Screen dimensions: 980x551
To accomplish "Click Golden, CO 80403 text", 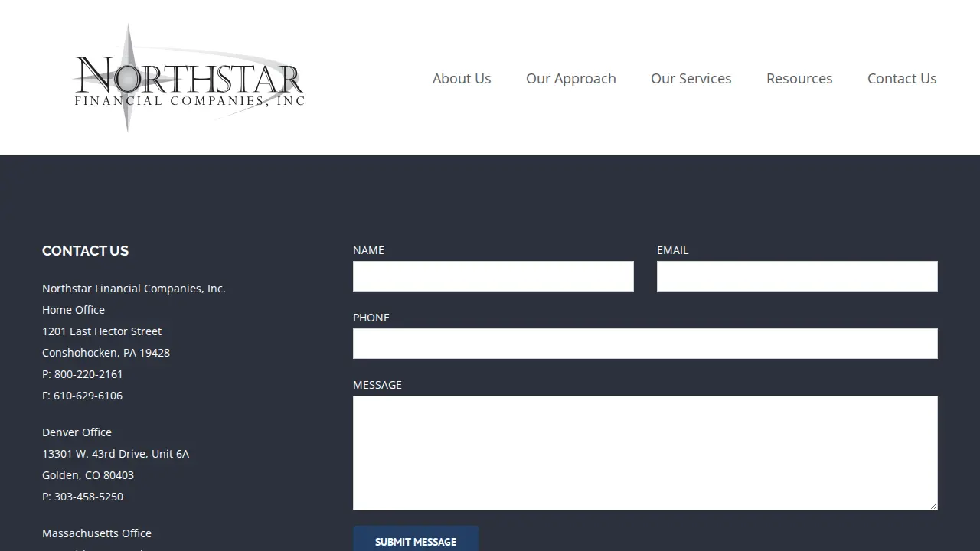I will tap(88, 475).
